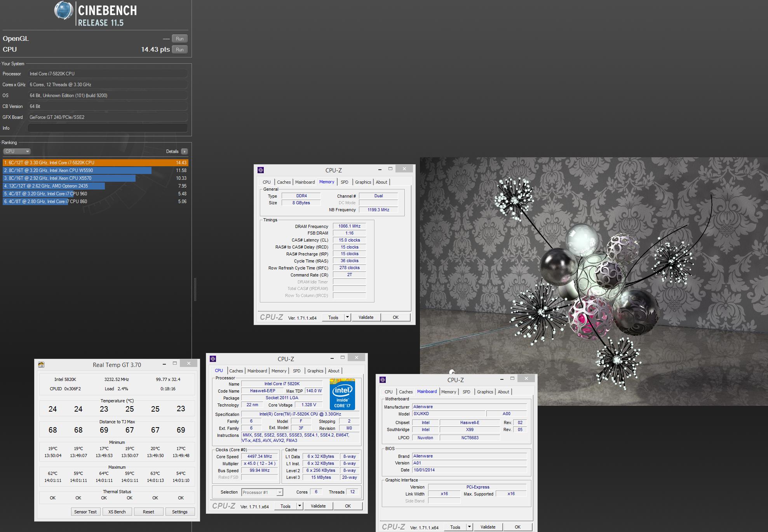The width and height of the screenshot is (768, 532).
Task: Expand ranking Details arrow
Action: pos(185,151)
